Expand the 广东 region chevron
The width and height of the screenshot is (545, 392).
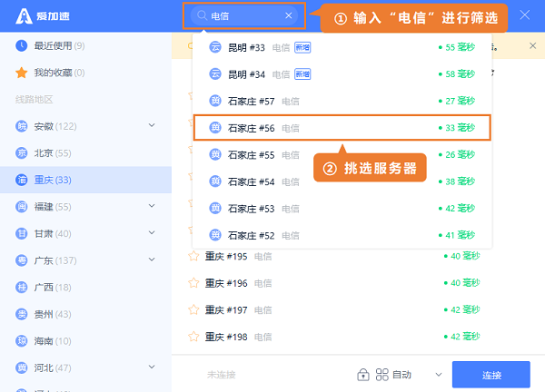(x=152, y=260)
